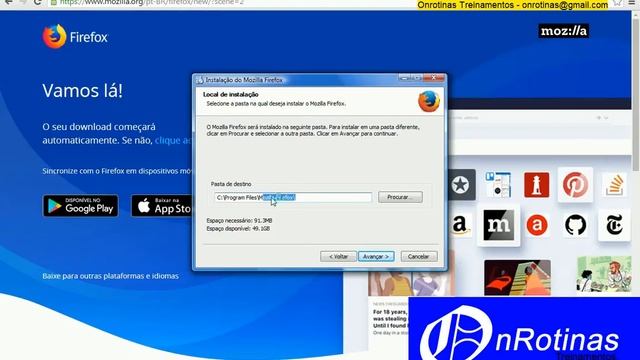Click the browser address bar URL
Image resolution: width=640 pixels, height=360 pixels.
click(152, 3)
